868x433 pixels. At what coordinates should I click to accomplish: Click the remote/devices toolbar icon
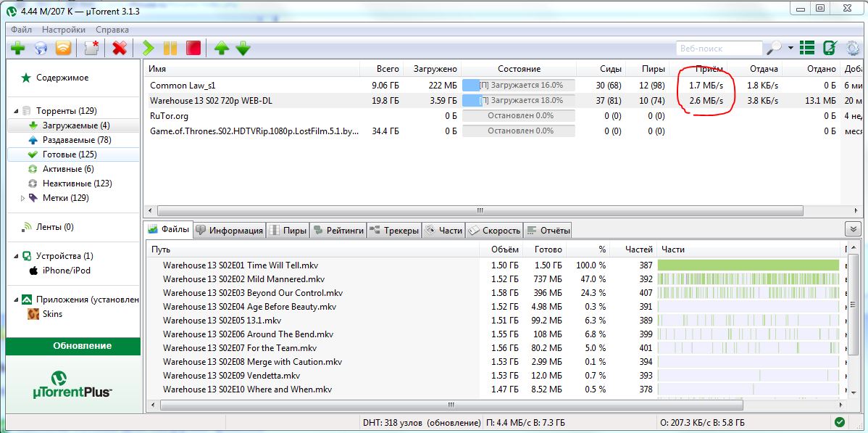point(830,49)
